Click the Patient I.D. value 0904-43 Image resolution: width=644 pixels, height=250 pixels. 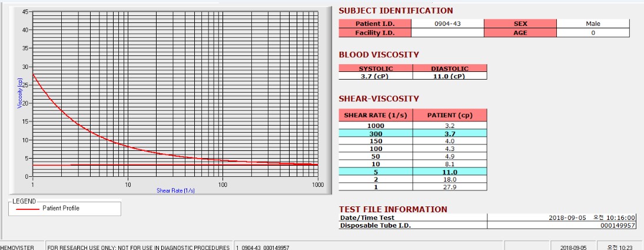[x=447, y=24]
